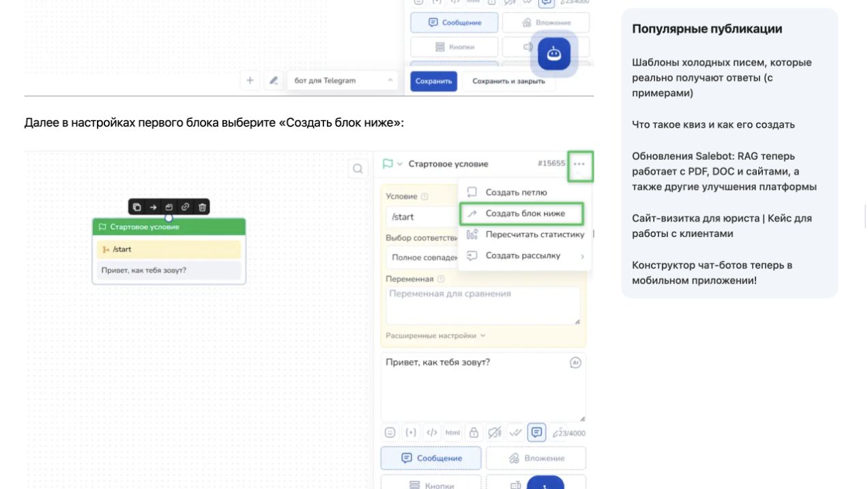The height and width of the screenshot is (489, 868).
Task: Click Сообщение button under the Привет message field
Action: pyautogui.click(x=431, y=458)
